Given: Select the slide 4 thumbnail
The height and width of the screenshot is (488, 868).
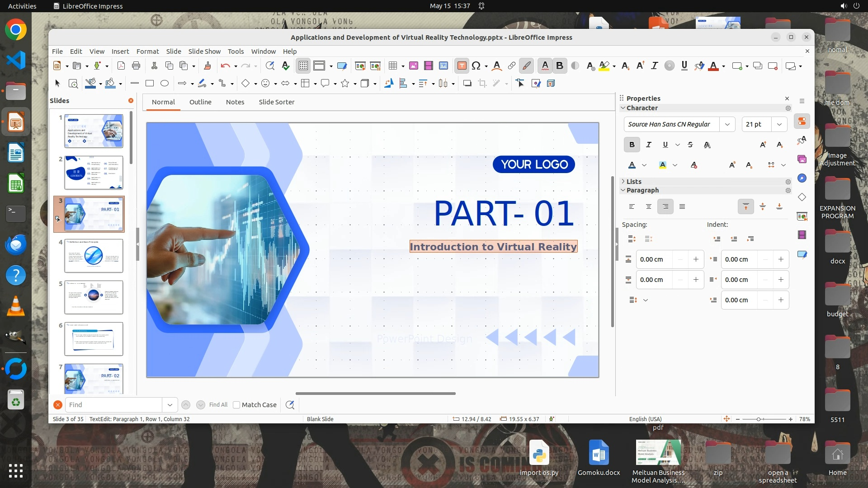Looking at the screenshot, I should pyautogui.click(x=94, y=256).
